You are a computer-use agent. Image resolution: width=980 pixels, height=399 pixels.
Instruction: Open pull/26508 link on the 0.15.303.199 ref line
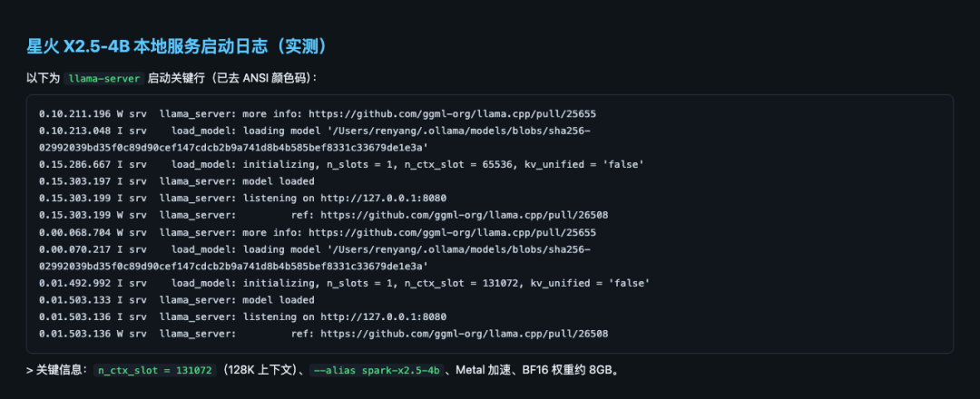pyautogui.click(x=465, y=215)
